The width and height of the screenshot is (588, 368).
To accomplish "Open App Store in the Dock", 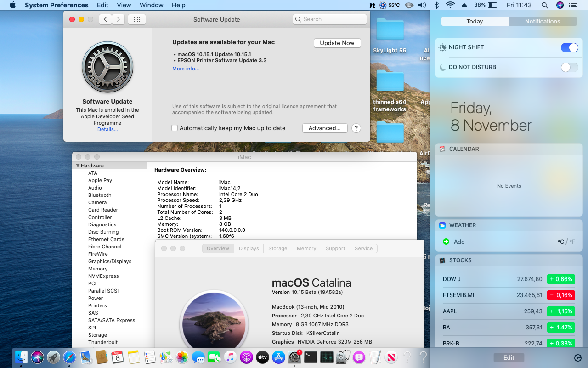I will [278, 357].
